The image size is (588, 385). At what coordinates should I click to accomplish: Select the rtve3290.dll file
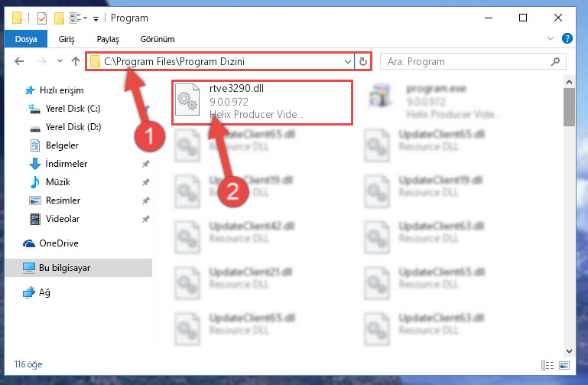coord(262,102)
